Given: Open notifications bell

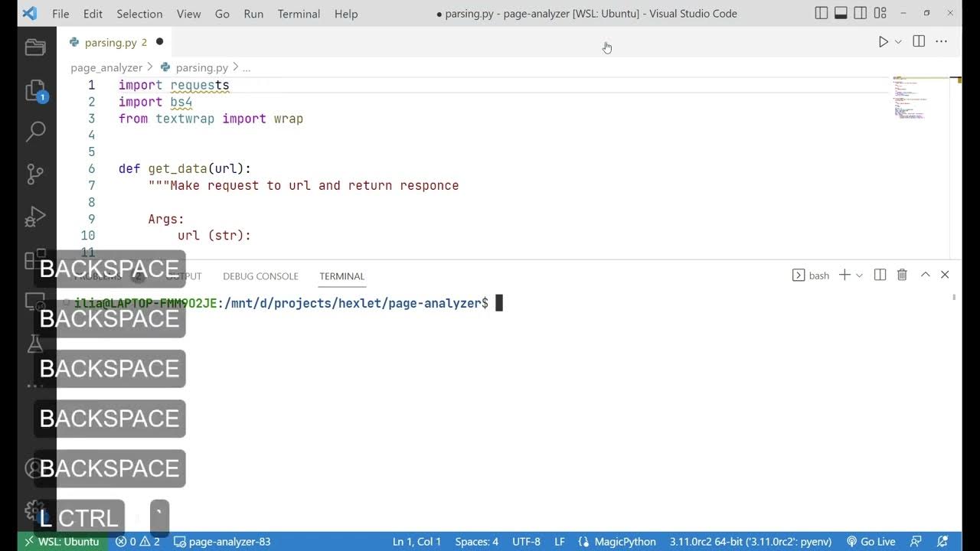Looking at the screenshot, I should point(942,541).
